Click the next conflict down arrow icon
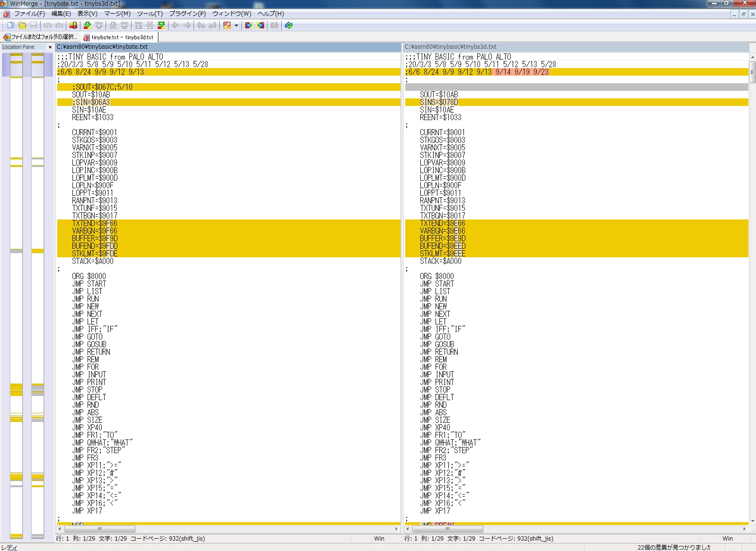Image resolution: width=756 pixels, height=551 pixels. coord(113,26)
